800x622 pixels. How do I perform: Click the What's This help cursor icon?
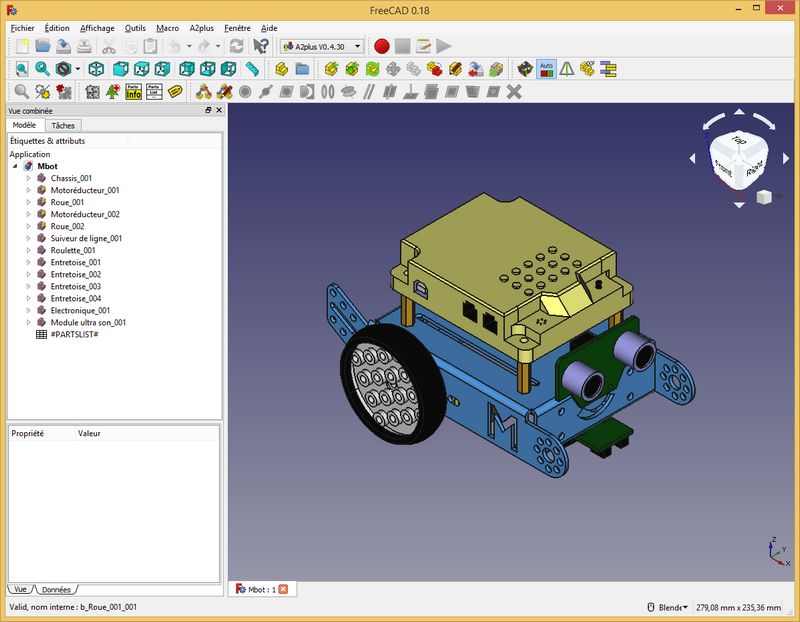point(260,46)
